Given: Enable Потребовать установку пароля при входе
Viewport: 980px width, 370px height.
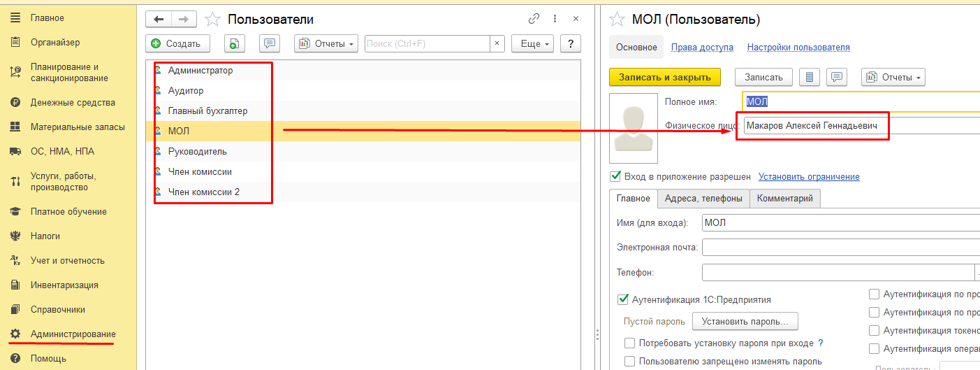Looking at the screenshot, I should point(630,343).
